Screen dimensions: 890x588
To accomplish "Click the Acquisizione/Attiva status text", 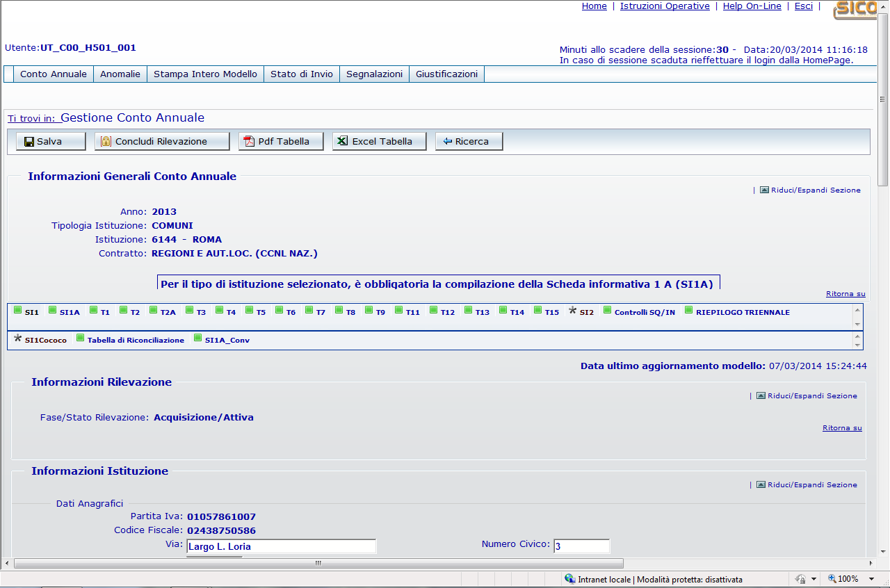I will click(204, 418).
